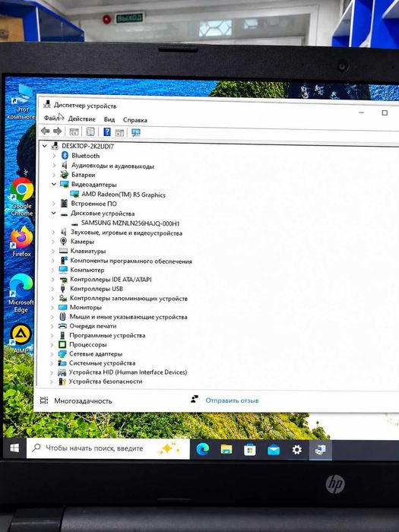
Task: Click the Сетевые адаптеры network icon
Action: (62, 353)
